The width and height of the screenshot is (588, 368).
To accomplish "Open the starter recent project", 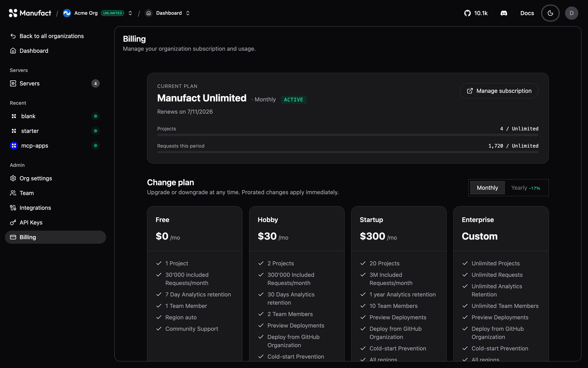I will click(55, 131).
